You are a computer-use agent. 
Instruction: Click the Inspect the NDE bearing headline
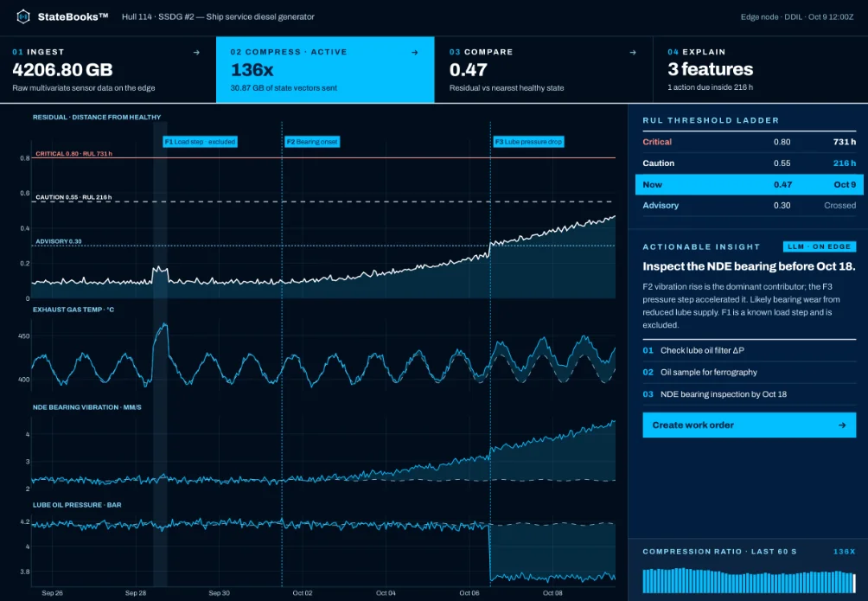749,266
